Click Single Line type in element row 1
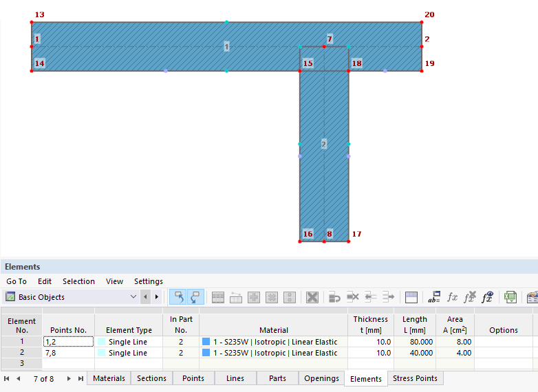The height and width of the screenshot is (392, 538). 128,342
